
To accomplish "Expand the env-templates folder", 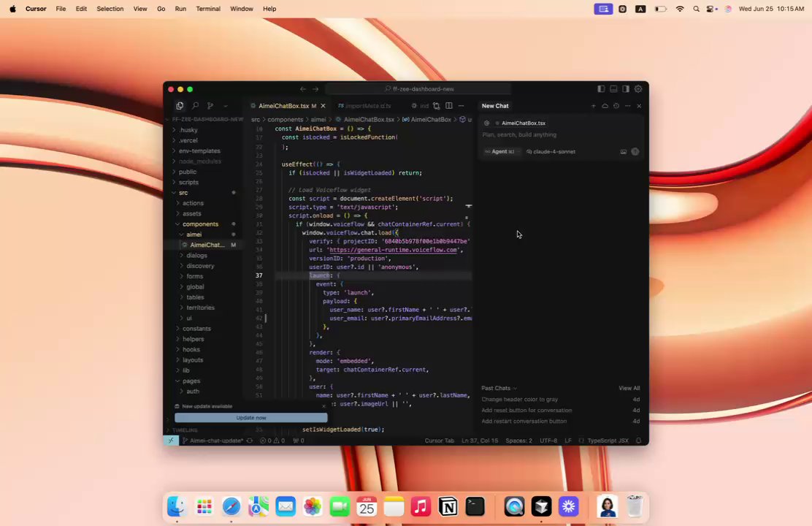I will tap(204, 150).
